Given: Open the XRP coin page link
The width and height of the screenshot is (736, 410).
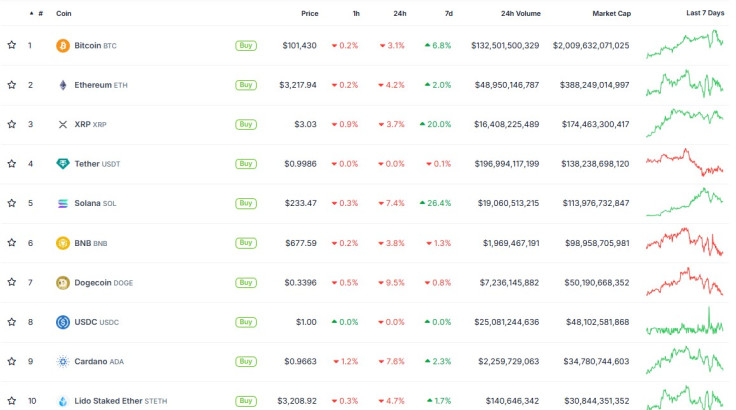Looking at the screenshot, I should (x=90, y=124).
